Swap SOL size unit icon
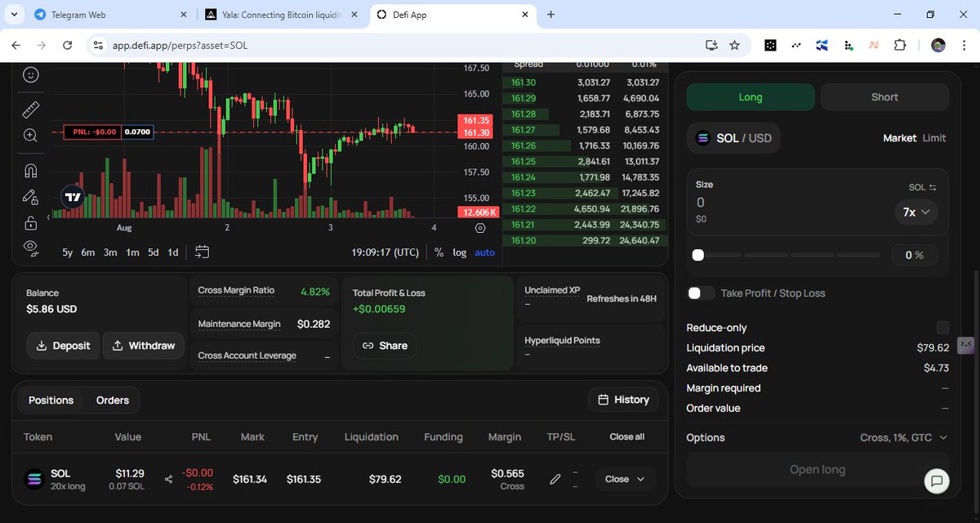Image resolution: width=980 pixels, height=523 pixels. pyautogui.click(x=932, y=188)
